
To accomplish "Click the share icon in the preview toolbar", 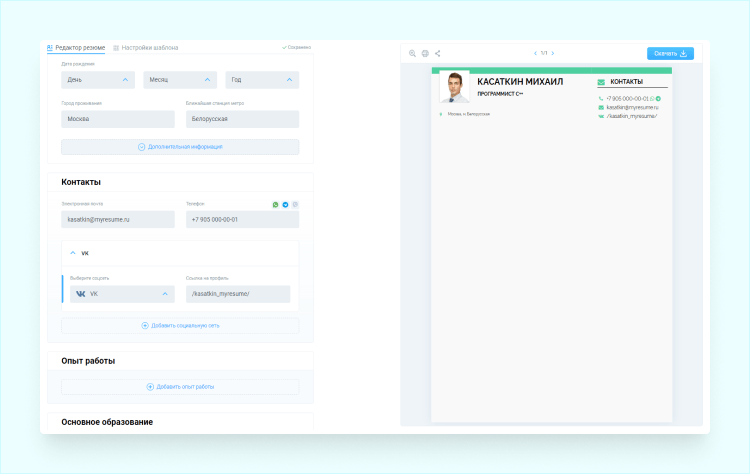I will pyautogui.click(x=438, y=54).
